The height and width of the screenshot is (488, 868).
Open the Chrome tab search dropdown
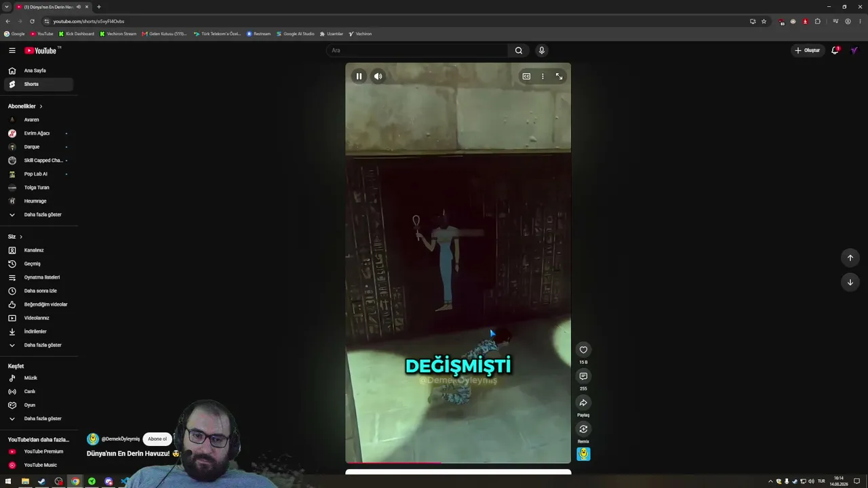point(7,7)
